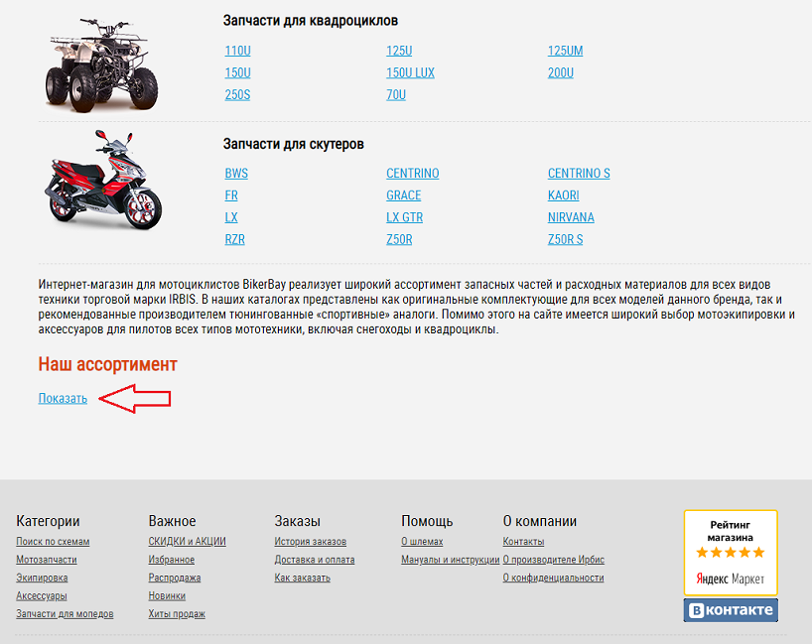The width and height of the screenshot is (812, 644).
Task: Open the RZR scooter link
Action: click(x=235, y=240)
